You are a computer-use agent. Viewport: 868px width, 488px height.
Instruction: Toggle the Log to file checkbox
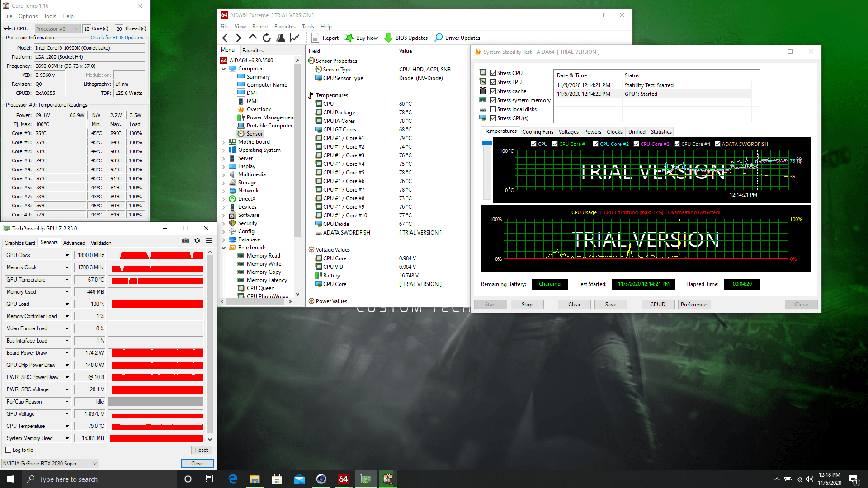point(9,450)
